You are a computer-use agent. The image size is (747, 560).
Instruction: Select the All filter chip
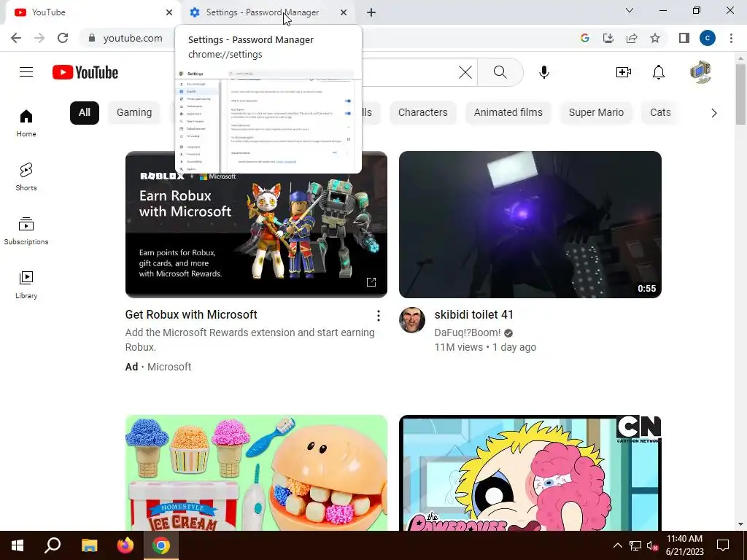85,113
